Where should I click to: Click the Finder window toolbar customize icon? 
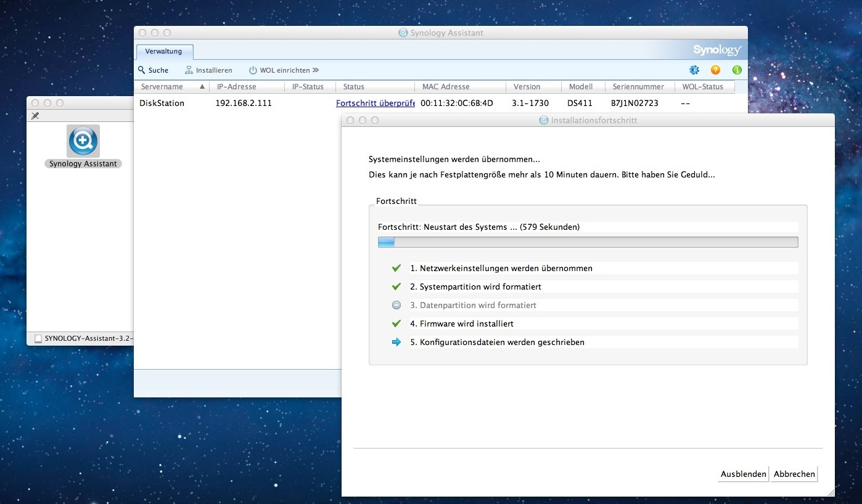[35, 116]
